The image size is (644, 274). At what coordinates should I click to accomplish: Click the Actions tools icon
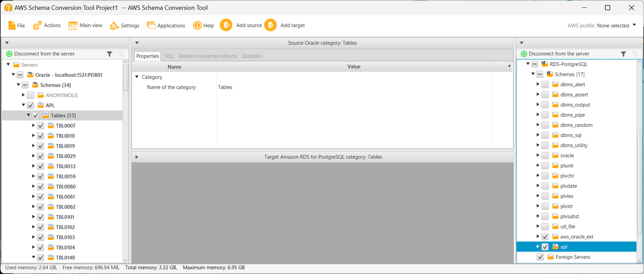[37, 26]
